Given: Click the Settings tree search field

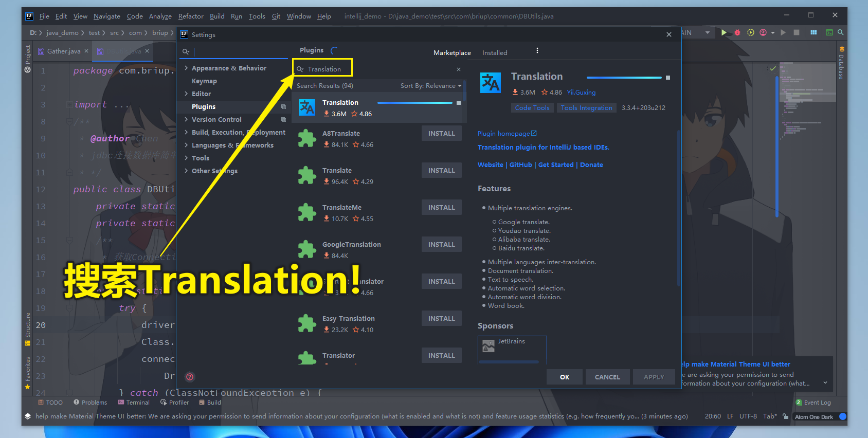Looking at the screenshot, I should (234, 51).
